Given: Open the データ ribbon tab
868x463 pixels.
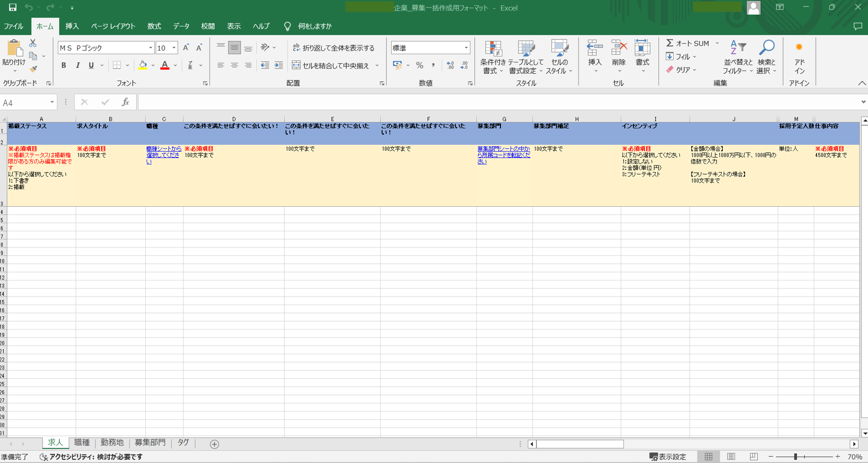Looking at the screenshot, I should pos(181,26).
